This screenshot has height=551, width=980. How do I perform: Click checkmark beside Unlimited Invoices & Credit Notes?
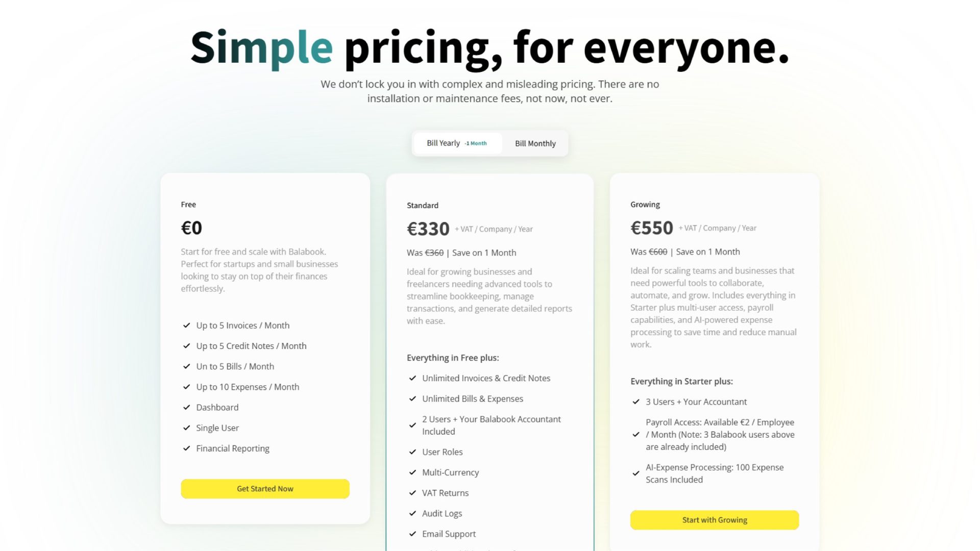(412, 379)
